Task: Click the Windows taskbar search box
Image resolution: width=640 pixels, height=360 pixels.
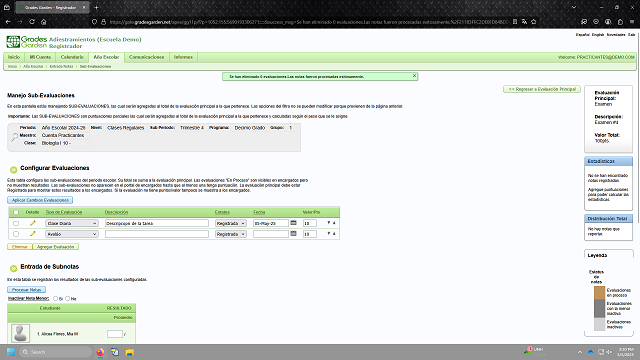Action: coord(56,352)
